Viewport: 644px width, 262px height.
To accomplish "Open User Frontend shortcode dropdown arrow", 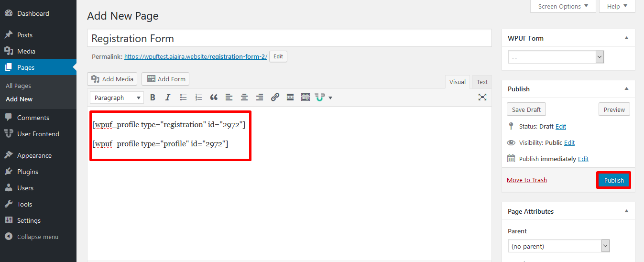I will click(x=330, y=98).
